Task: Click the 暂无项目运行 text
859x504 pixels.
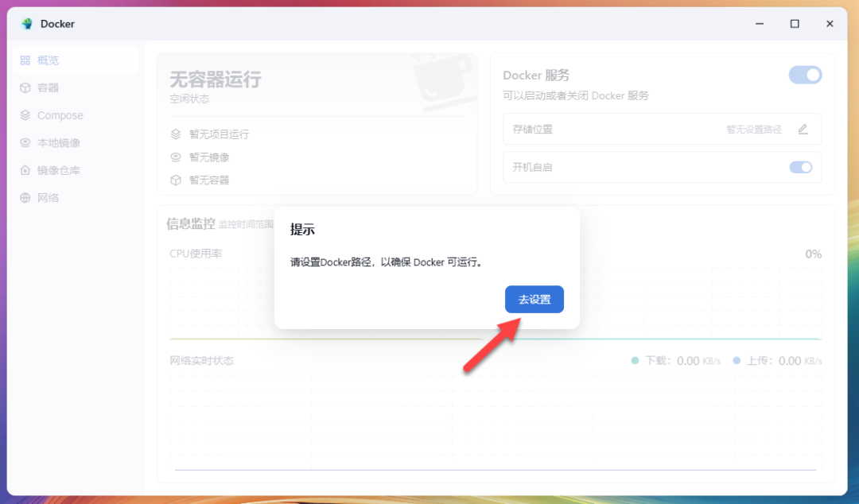Action: point(220,134)
